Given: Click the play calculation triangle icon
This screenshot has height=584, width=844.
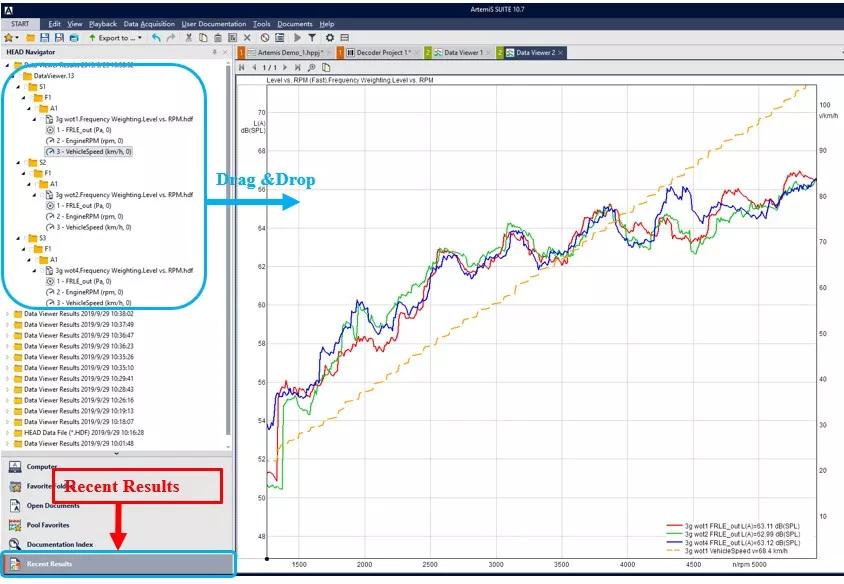Looking at the screenshot, I should 297,38.
